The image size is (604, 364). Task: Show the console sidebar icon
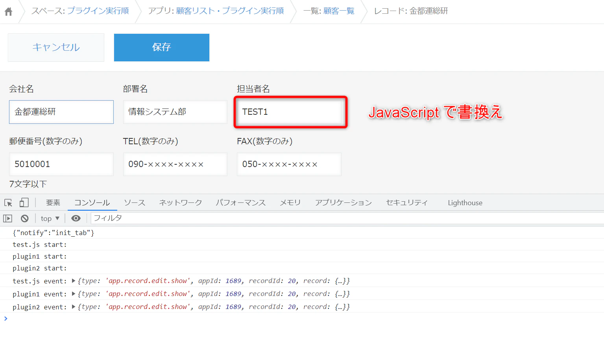coord(8,218)
